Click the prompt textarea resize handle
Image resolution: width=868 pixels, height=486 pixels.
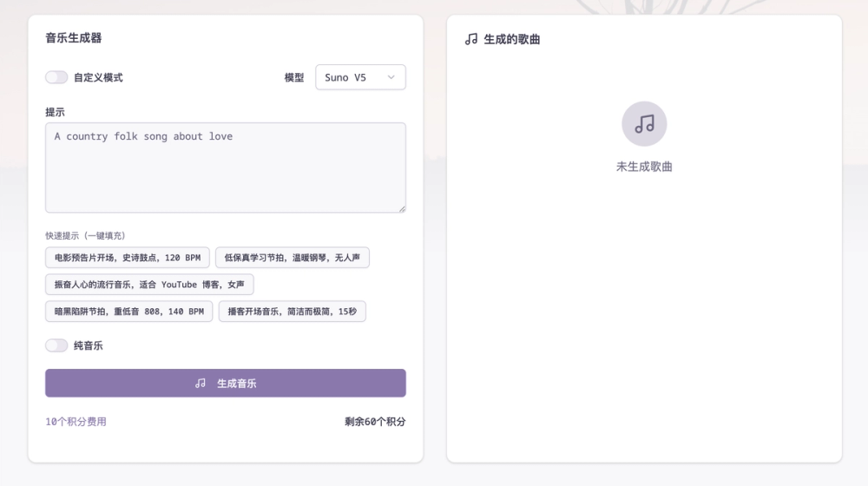[x=402, y=208]
